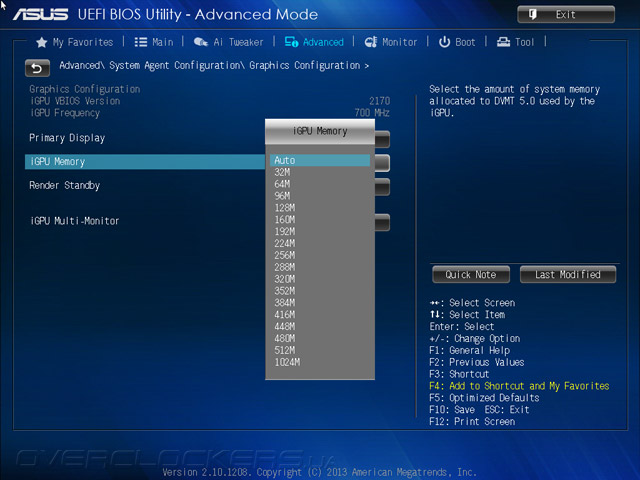Image resolution: width=640 pixels, height=480 pixels.
Task: Open Quick Note
Action: [471, 275]
